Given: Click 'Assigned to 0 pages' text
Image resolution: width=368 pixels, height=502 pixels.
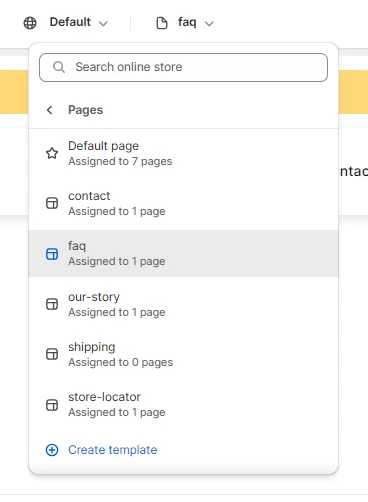Looking at the screenshot, I should [121, 363].
